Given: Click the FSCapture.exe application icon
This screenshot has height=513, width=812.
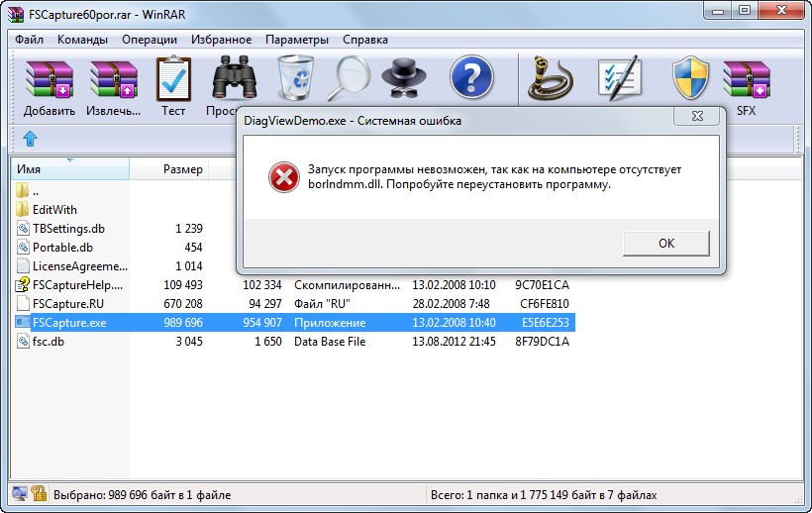Looking at the screenshot, I should 23,322.
